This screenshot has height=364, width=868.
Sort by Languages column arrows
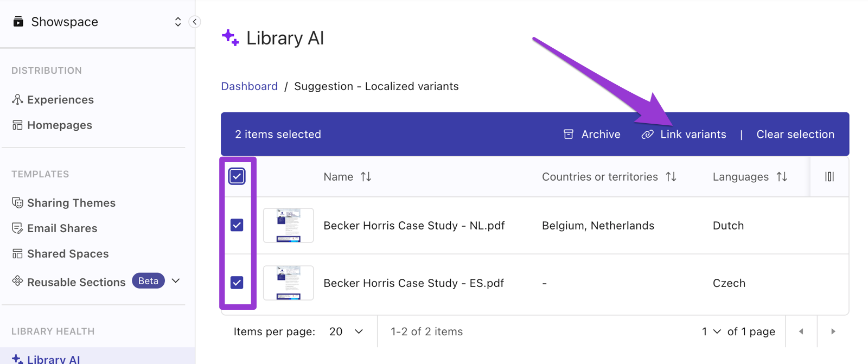coord(782,177)
